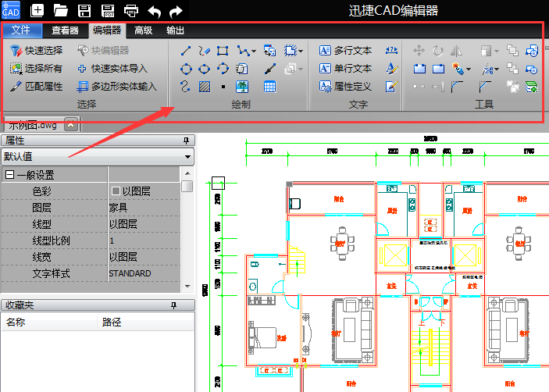Click 选择所有 button
549x392 pixels.
(x=37, y=68)
